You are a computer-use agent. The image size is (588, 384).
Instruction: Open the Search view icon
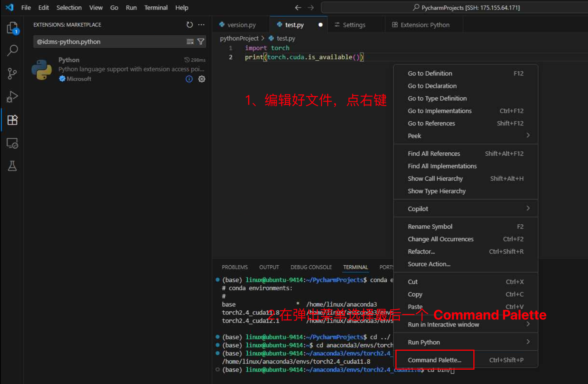(12, 50)
